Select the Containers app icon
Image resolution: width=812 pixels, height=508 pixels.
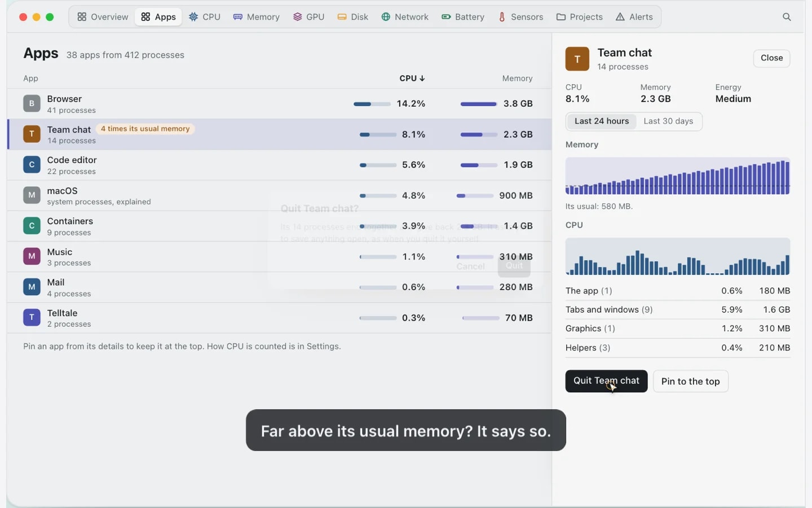tap(32, 226)
